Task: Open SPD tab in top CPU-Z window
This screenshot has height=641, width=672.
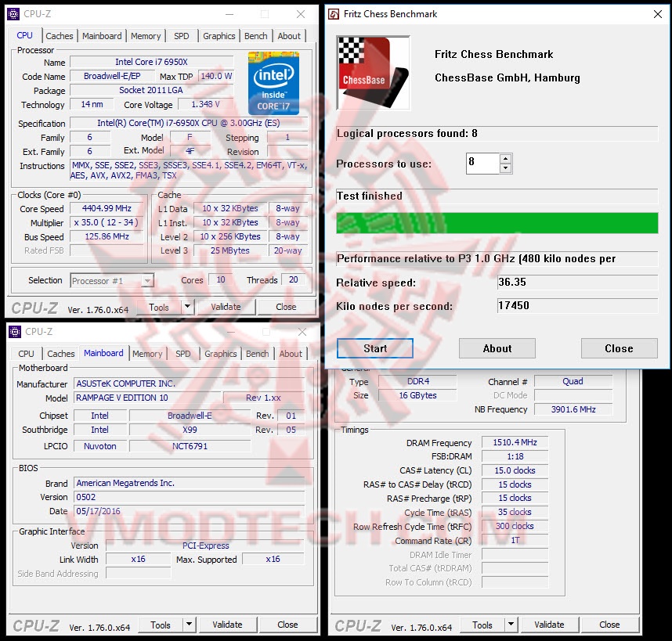Action: tap(181, 36)
